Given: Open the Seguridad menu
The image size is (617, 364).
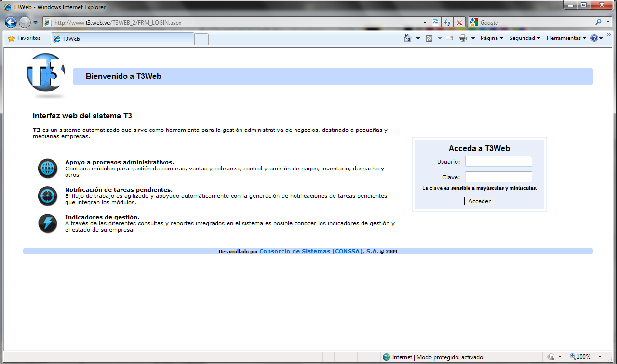Looking at the screenshot, I should coord(525,38).
